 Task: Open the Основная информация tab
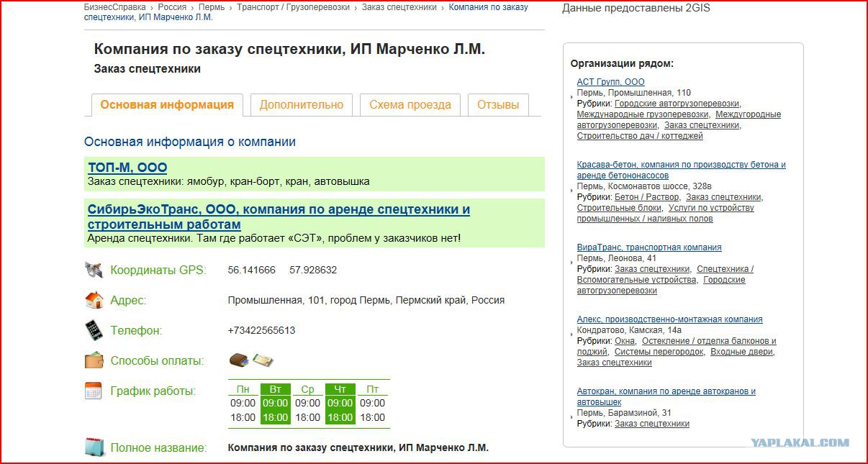coord(167,105)
